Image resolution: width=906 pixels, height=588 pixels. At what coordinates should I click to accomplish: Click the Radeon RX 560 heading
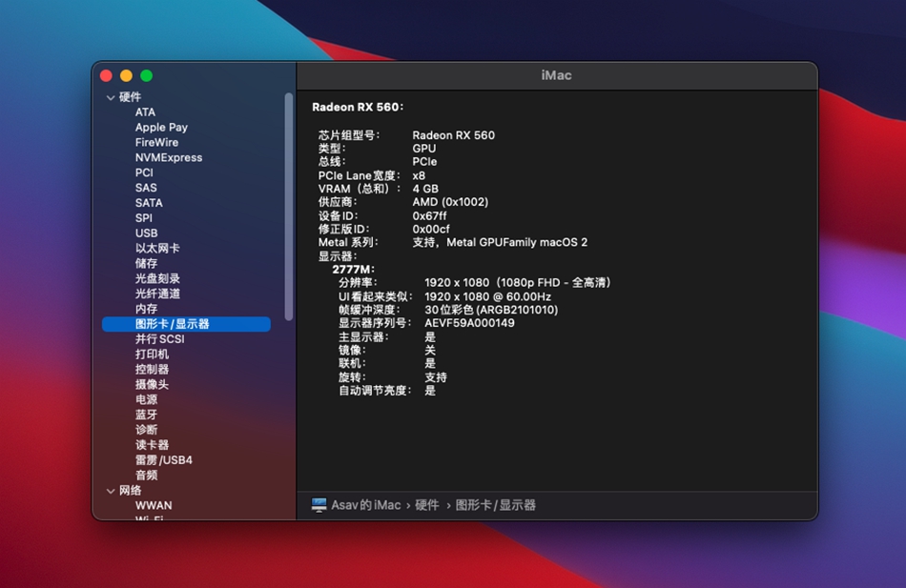click(358, 107)
